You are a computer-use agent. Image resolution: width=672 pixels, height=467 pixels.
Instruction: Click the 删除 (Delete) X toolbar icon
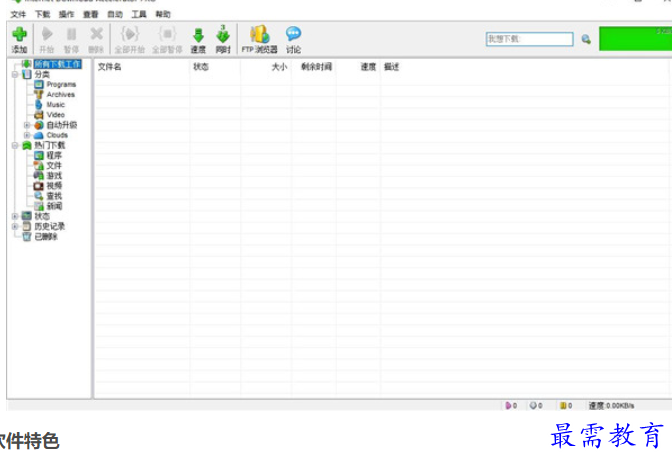click(96, 40)
